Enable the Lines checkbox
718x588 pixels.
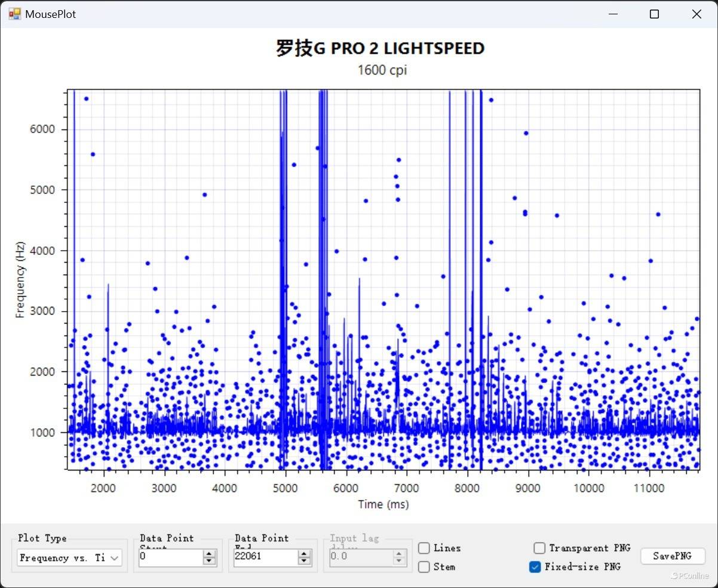pos(424,548)
